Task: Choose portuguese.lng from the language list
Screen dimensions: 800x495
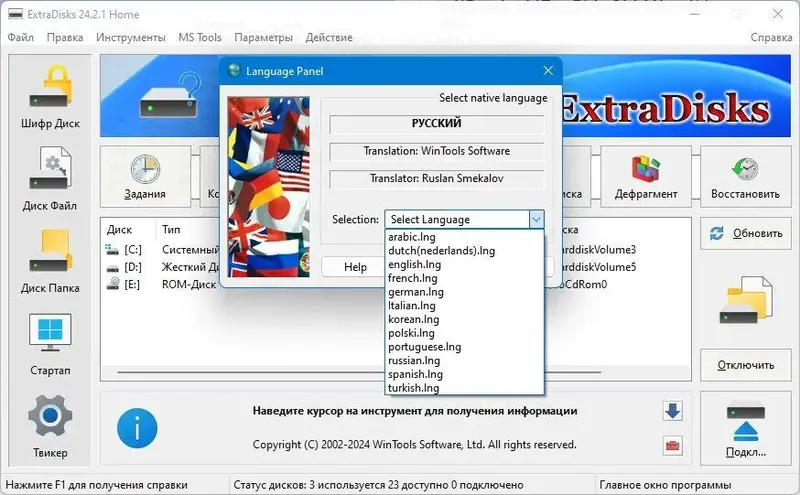Action: tap(464, 347)
